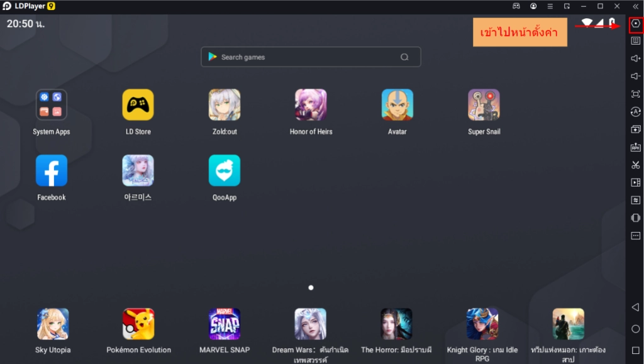Install an APK file from sidebar

(635, 147)
